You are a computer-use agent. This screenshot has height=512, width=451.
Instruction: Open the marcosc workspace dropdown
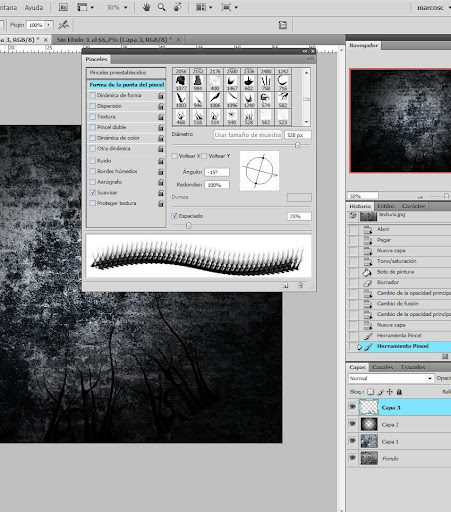coord(434,7)
